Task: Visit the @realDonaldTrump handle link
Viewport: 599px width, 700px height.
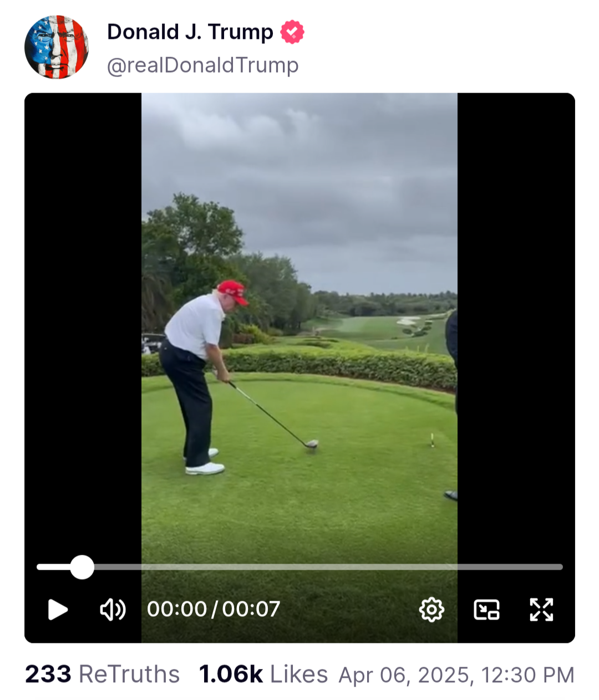Action: point(202,65)
